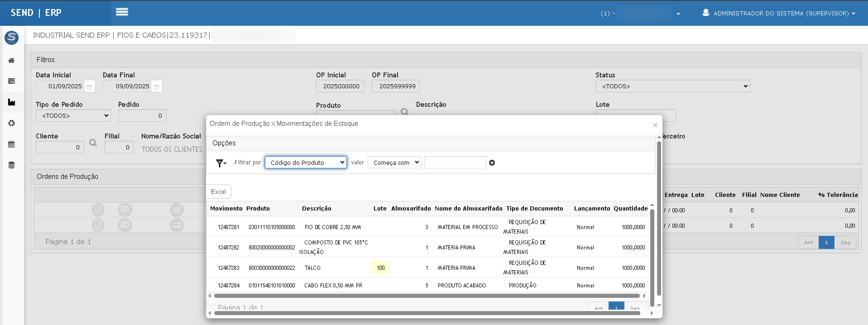This screenshot has height=325, width=868.
Task: Expand the Status '<TODOS>' dropdown
Action: [x=672, y=86]
